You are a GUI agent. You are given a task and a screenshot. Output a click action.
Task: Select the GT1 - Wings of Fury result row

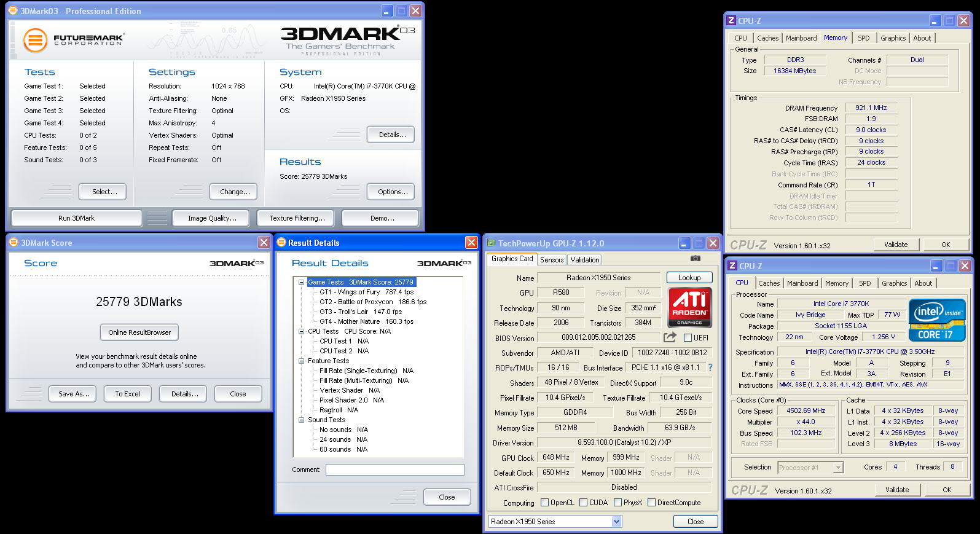pyautogui.click(x=366, y=293)
